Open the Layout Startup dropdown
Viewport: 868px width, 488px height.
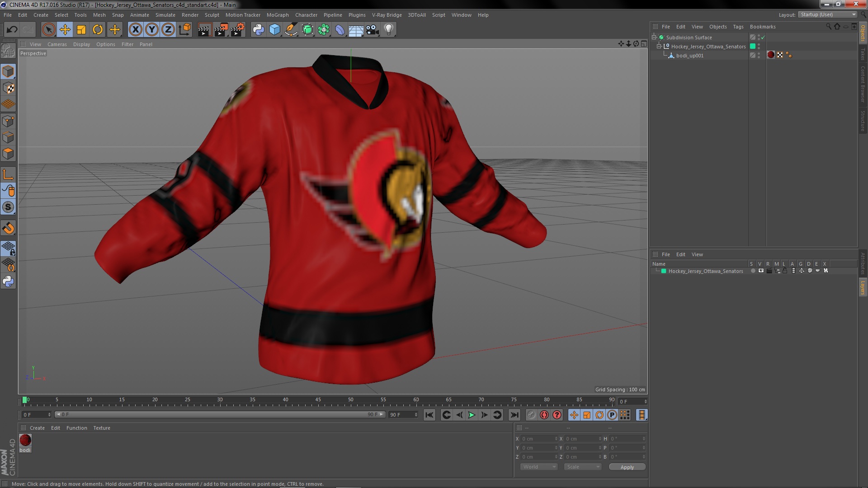[x=827, y=15]
